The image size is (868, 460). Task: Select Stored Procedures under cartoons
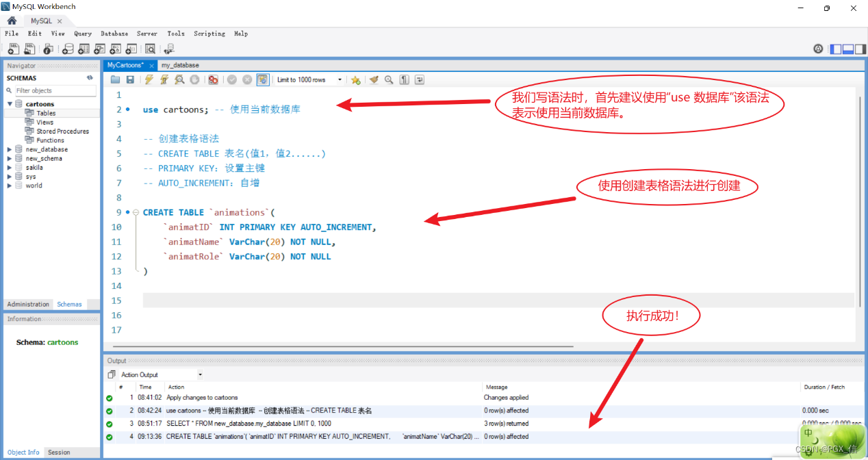pos(62,131)
